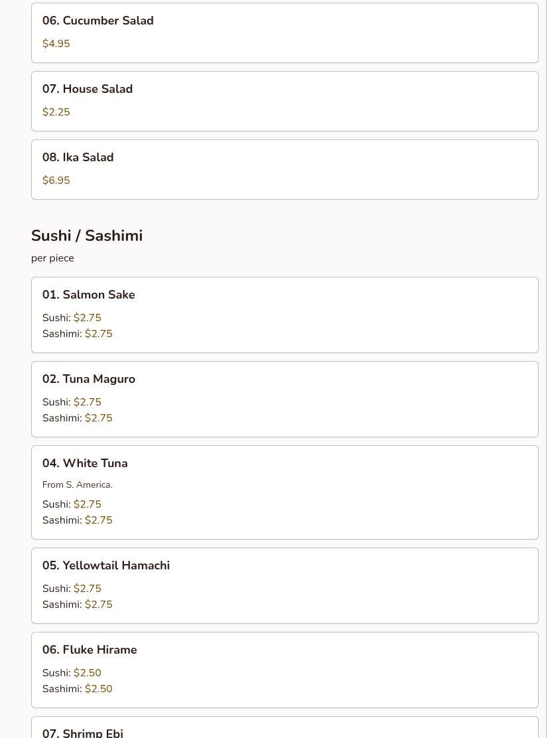This screenshot has width=560, height=738.
Task: Select White Tuna sushi price
Action: (x=87, y=504)
